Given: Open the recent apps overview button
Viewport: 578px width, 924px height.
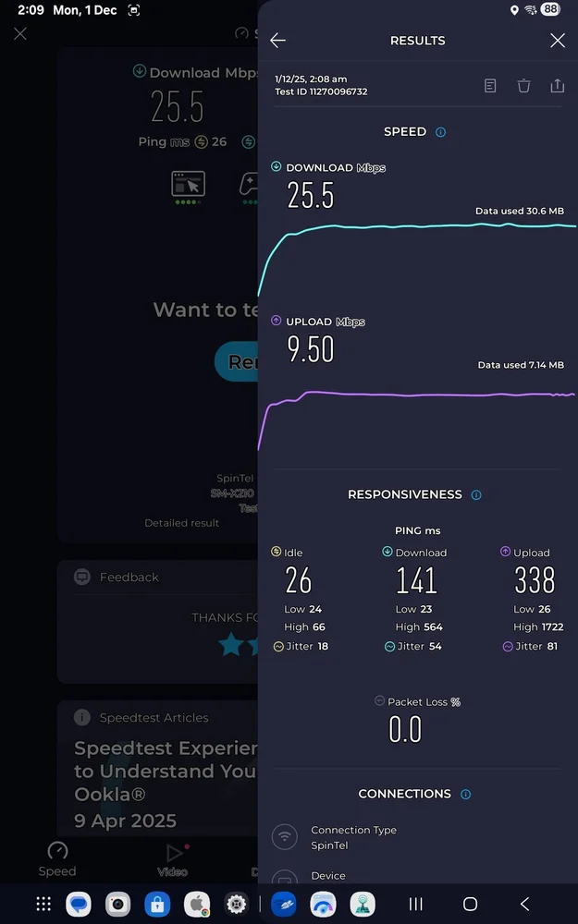Looking at the screenshot, I should tap(415, 904).
